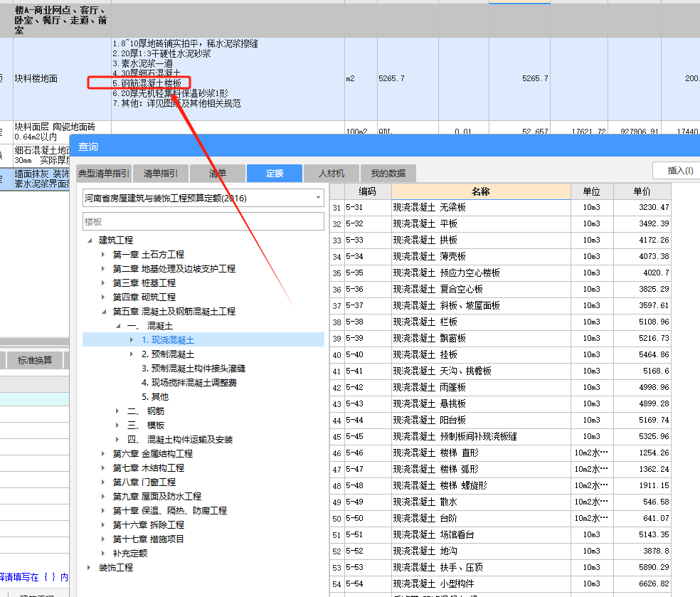
Task: Click the 单位 column header
Action: pos(592,191)
